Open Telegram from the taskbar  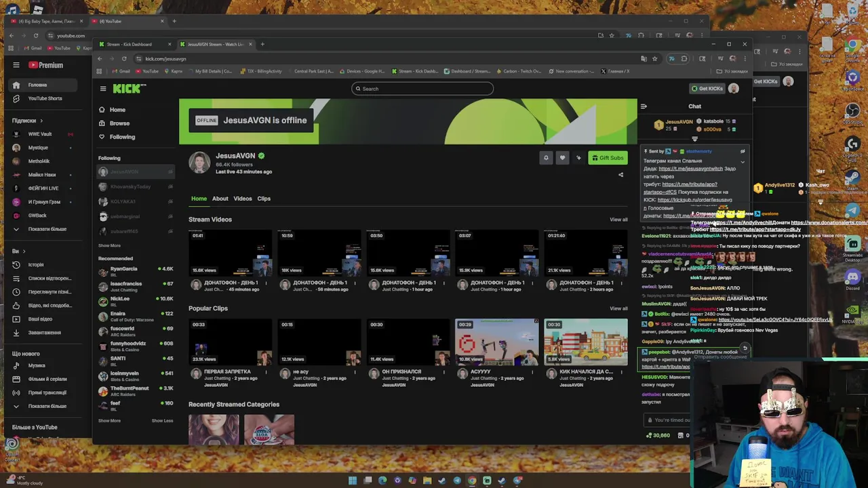click(x=457, y=481)
